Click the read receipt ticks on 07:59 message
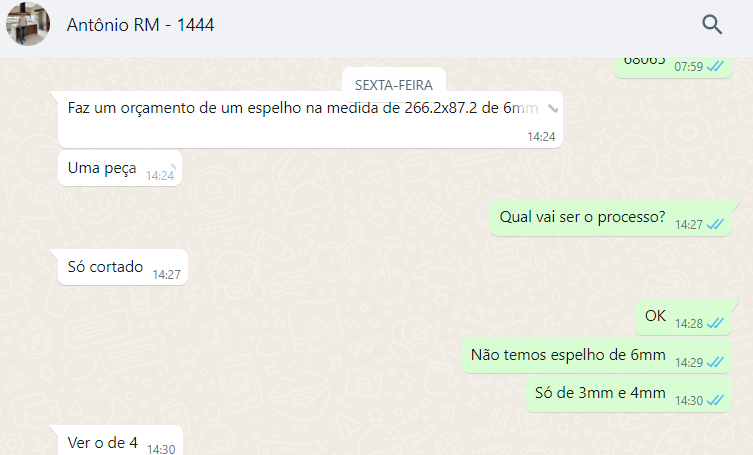 pos(715,66)
